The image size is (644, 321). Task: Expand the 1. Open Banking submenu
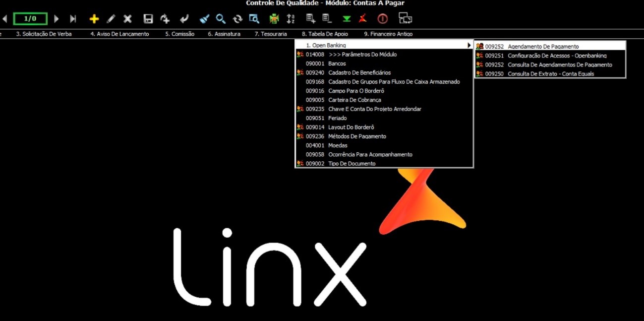pos(384,46)
